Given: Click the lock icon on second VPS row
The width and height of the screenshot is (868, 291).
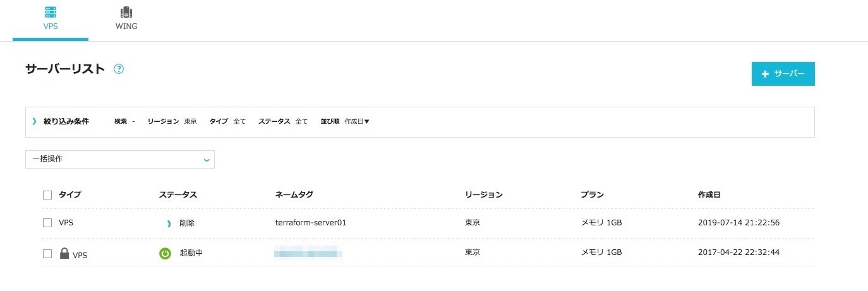Looking at the screenshot, I should [x=64, y=254].
